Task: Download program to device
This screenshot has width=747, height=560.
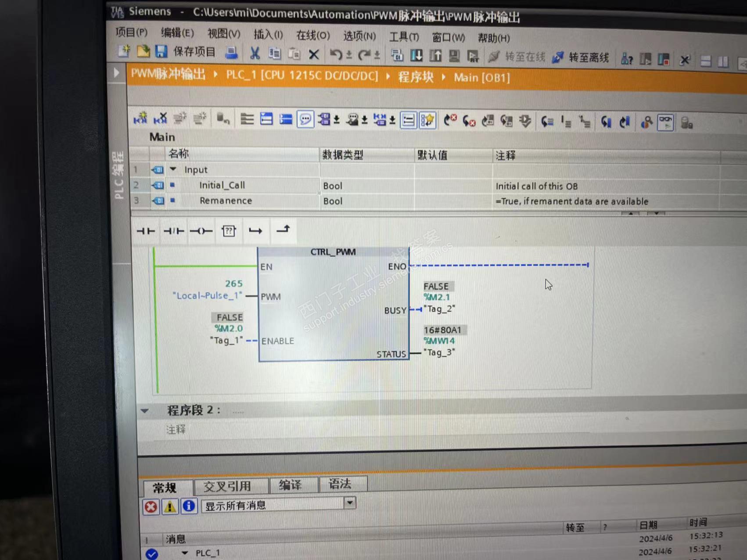Action: 416,55
